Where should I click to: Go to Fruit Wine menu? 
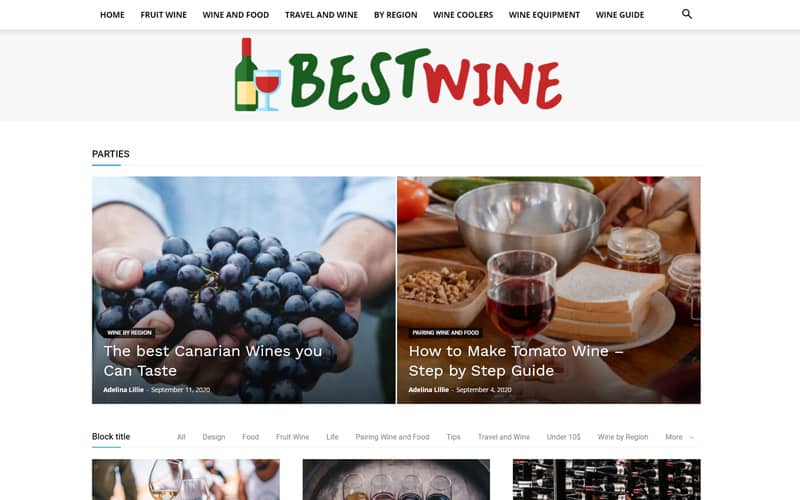click(163, 15)
